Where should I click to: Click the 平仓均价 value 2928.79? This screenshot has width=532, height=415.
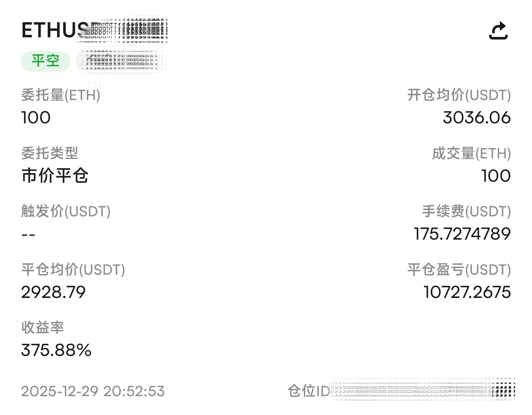[53, 292]
